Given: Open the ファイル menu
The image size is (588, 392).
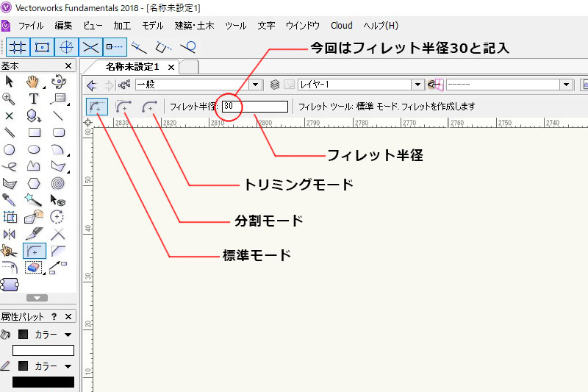Looking at the screenshot, I should click(31, 26).
